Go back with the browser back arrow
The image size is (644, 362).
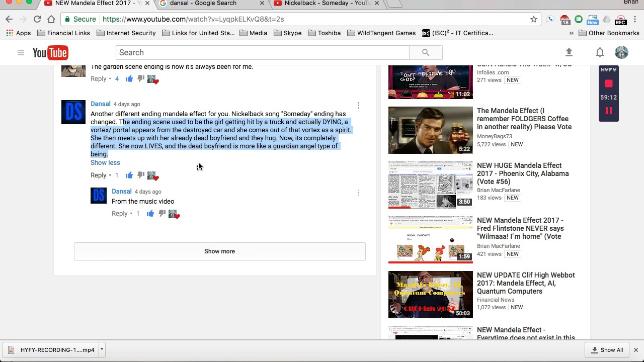9,19
